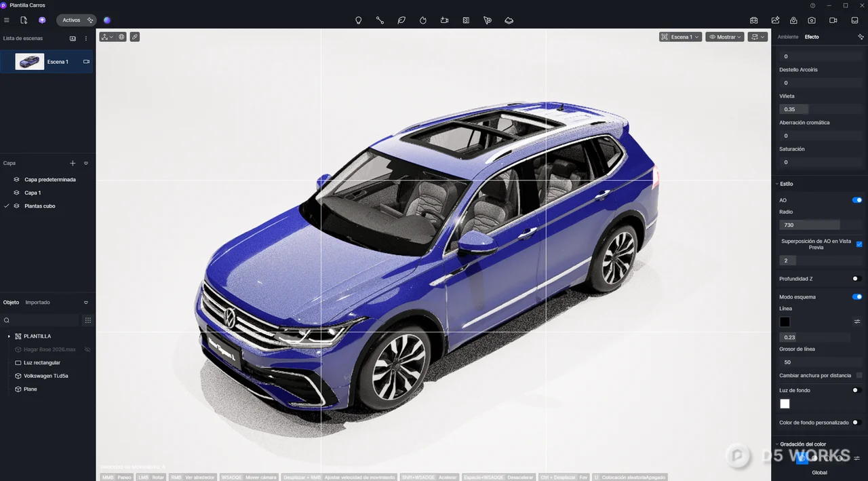Switch to the Ambiente tab

788,37
